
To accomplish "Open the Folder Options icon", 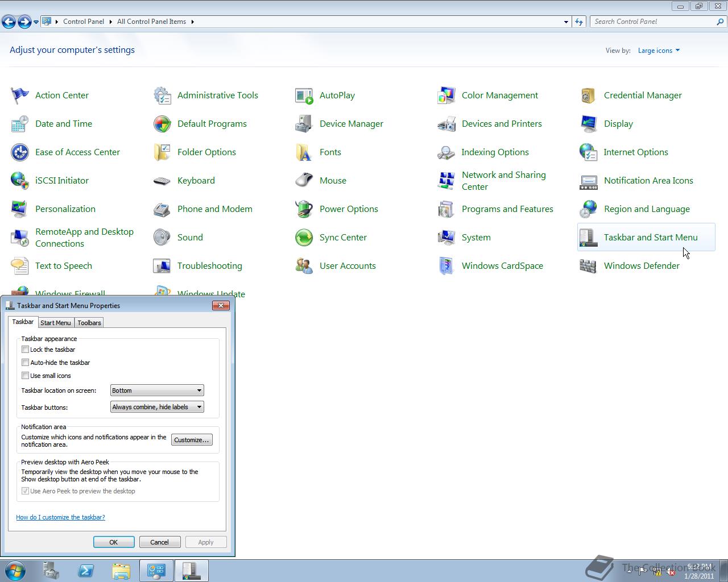I will tap(162, 152).
